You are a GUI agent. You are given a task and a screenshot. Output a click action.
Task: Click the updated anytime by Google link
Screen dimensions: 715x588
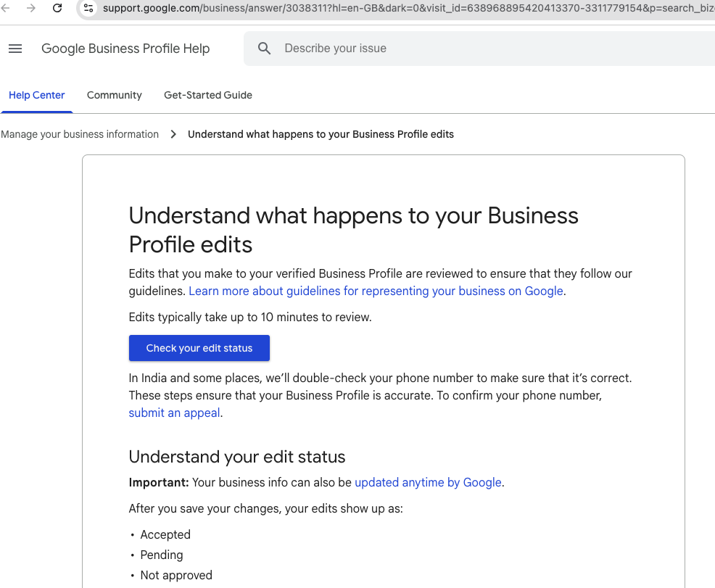428,482
